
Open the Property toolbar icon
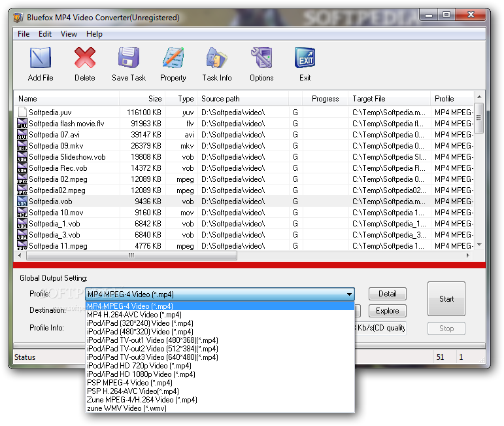[x=173, y=58]
